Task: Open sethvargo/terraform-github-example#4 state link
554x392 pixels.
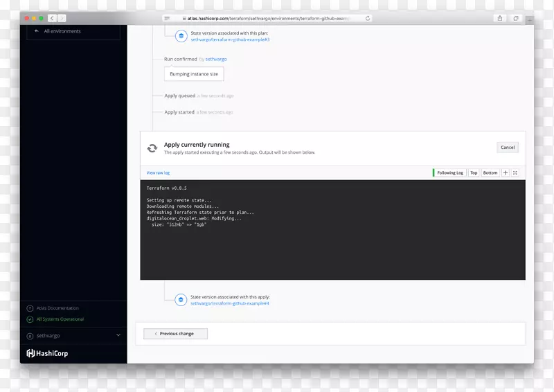Action: click(230, 303)
